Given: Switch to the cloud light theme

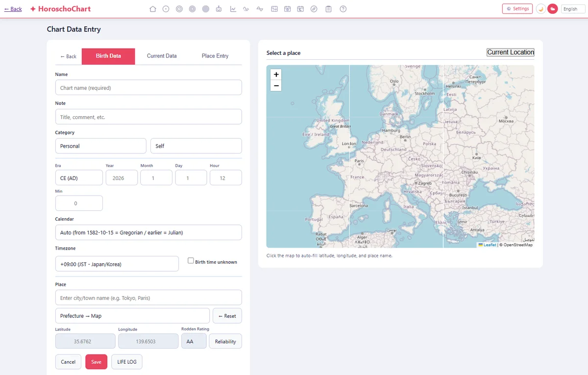Looking at the screenshot, I should point(553,9).
